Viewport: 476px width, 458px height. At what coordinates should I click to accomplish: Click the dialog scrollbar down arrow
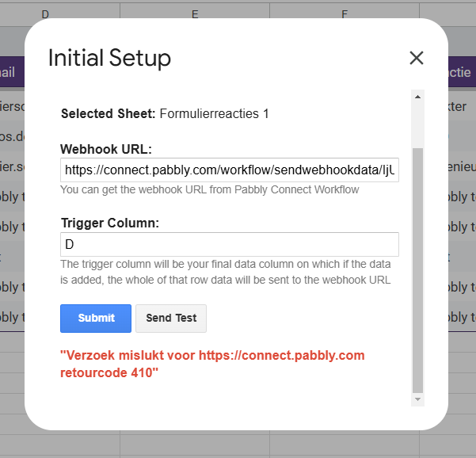(417, 399)
